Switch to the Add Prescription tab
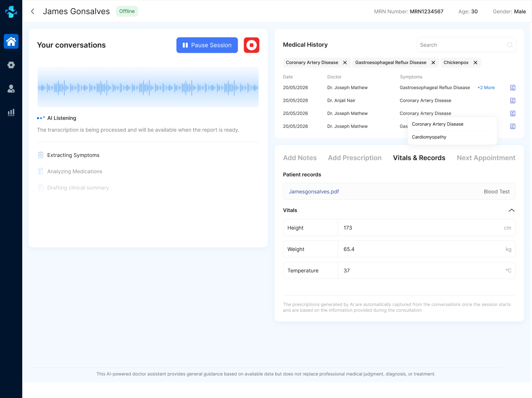Viewport: 532px width, 398px height. pyautogui.click(x=355, y=158)
